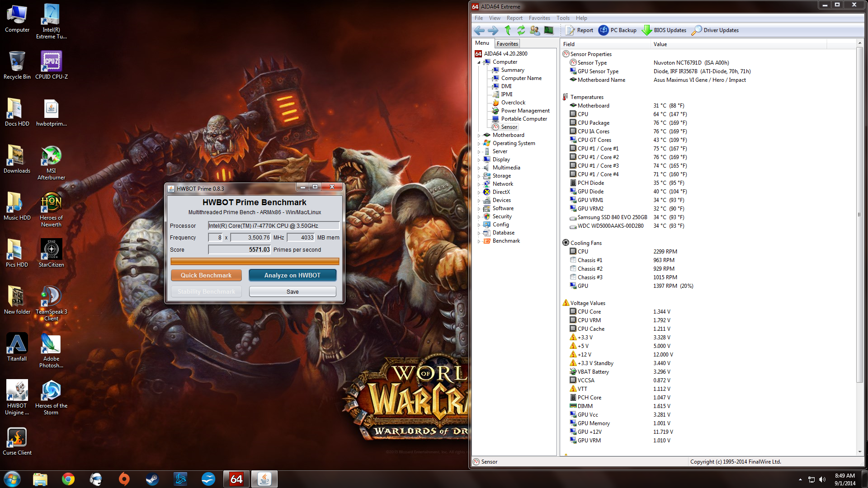The height and width of the screenshot is (488, 868).
Task: Open TeamSpeak 3 Client desktop icon
Action: 52,304
